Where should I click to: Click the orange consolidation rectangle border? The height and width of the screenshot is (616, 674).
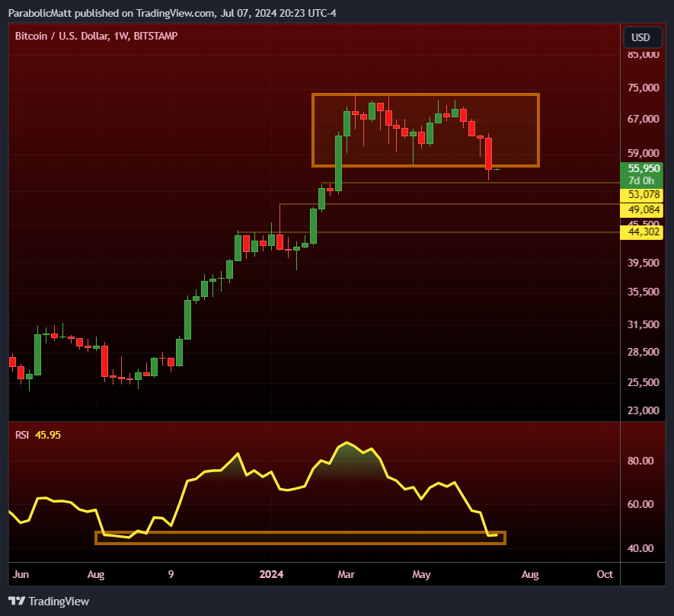[426, 94]
